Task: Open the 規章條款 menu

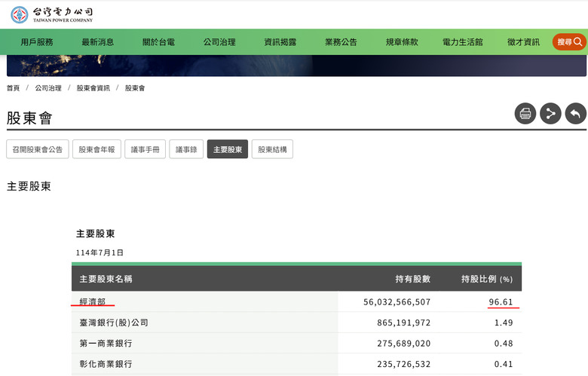Action: 402,42
